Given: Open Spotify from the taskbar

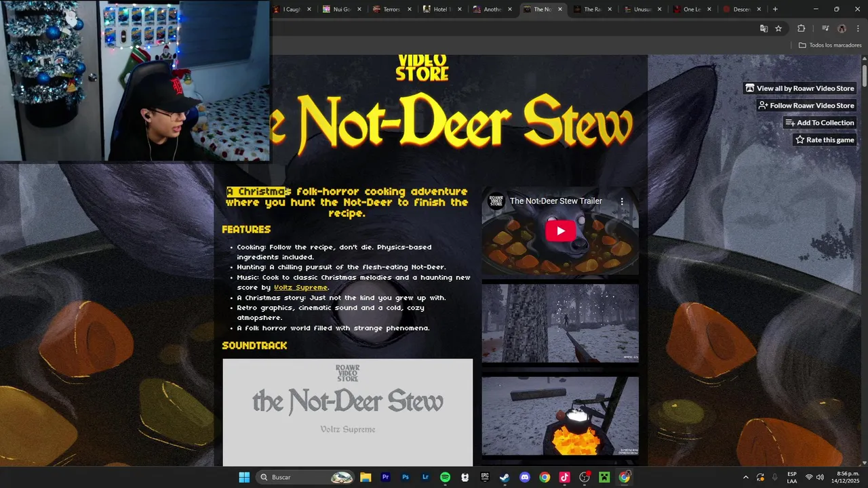Looking at the screenshot, I should click(x=445, y=477).
